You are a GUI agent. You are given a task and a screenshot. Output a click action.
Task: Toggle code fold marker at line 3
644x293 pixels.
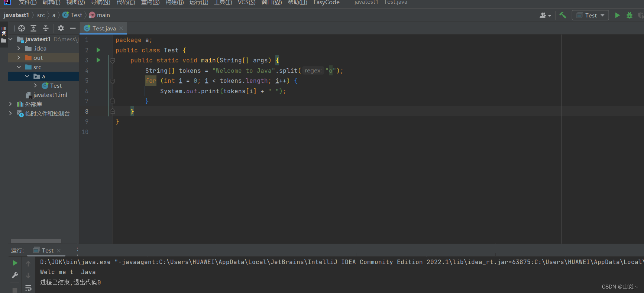tap(113, 60)
